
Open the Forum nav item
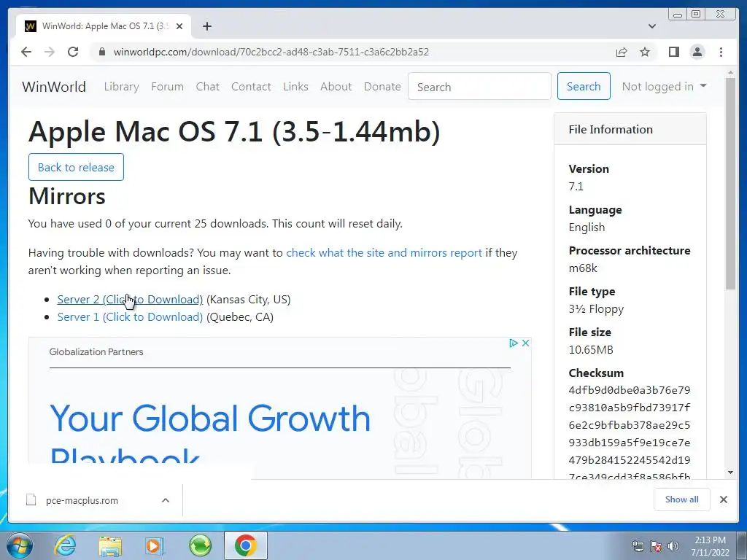click(x=167, y=87)
